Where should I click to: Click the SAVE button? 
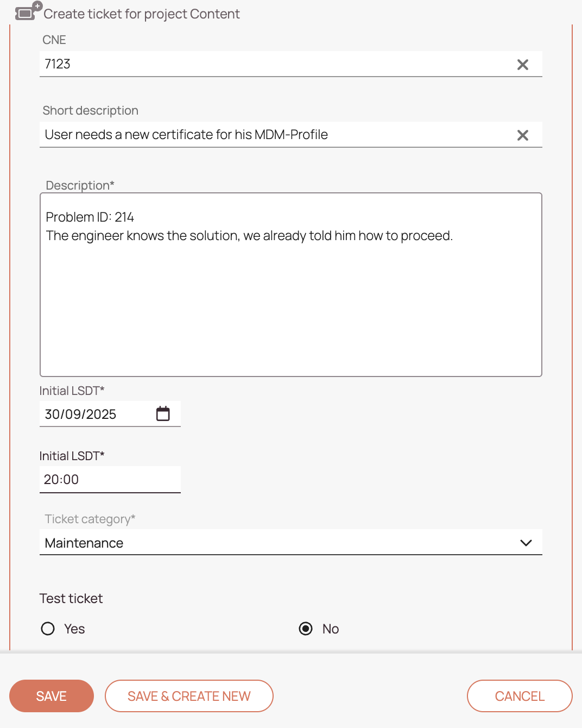(52, 696)
